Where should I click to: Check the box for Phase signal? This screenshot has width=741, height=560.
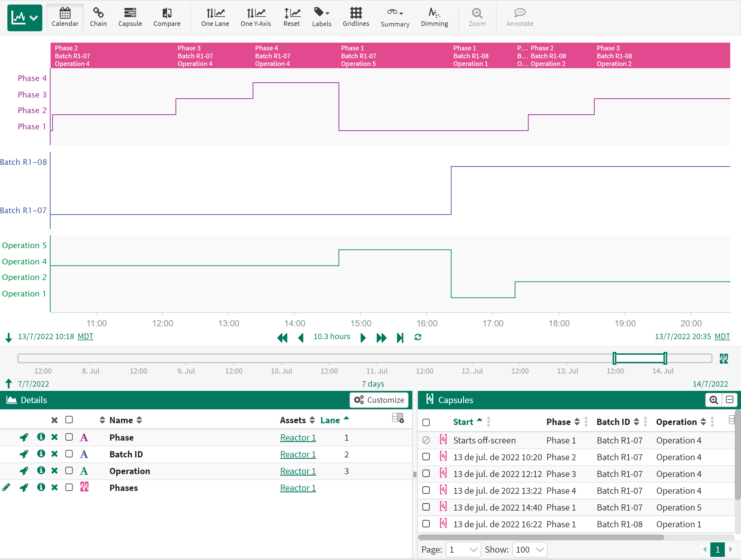(69, 437)
